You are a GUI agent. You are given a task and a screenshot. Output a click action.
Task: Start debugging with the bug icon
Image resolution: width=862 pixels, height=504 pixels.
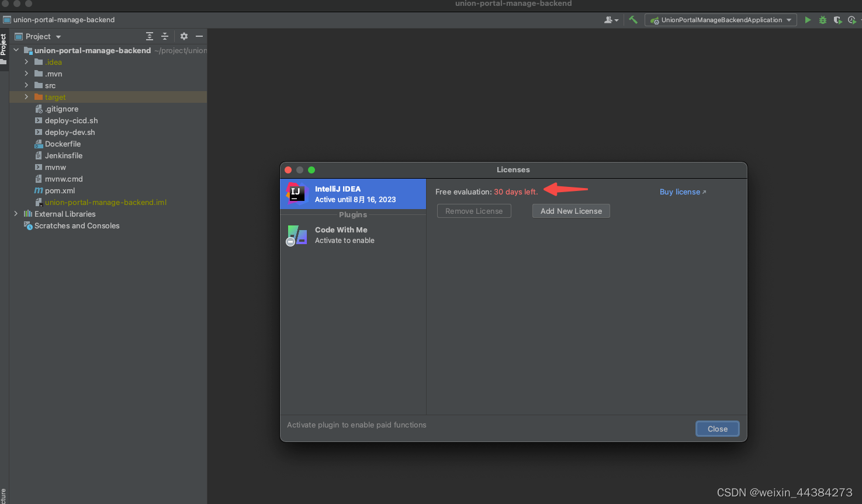point(823,20)
